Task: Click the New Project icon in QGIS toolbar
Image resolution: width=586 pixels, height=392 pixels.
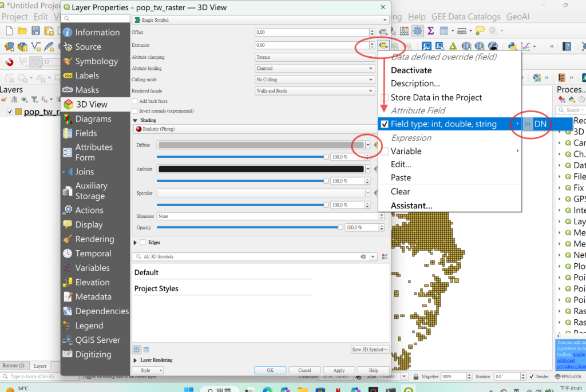Action: pyautogui.click(x=9, y=31)
